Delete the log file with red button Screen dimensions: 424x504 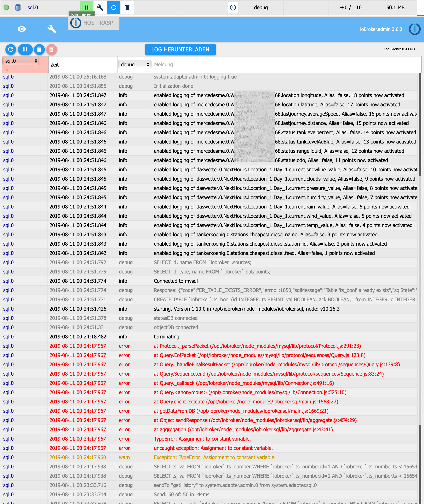pyautogui.click(x=51, y=50)
